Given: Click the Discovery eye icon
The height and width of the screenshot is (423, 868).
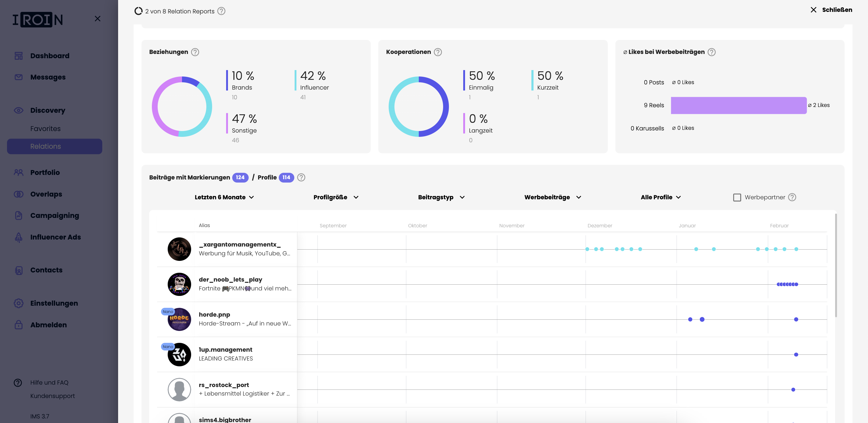Looking at the screenshot, I should (x=19, y=110).
